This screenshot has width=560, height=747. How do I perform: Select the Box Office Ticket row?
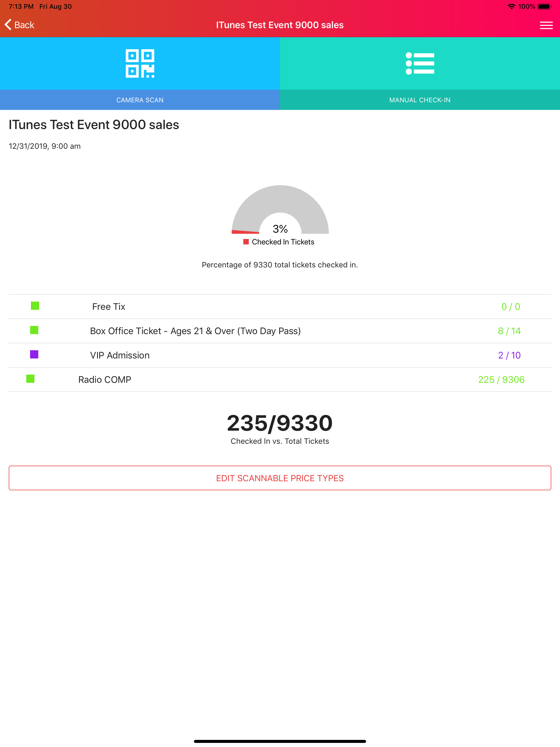pyautogui.click(x=280, y=331)
